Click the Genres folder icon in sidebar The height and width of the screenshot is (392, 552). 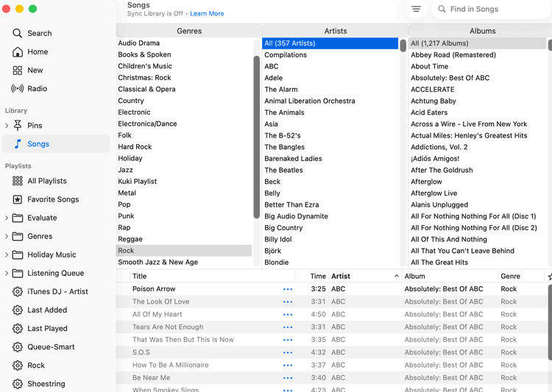[17, 236]
